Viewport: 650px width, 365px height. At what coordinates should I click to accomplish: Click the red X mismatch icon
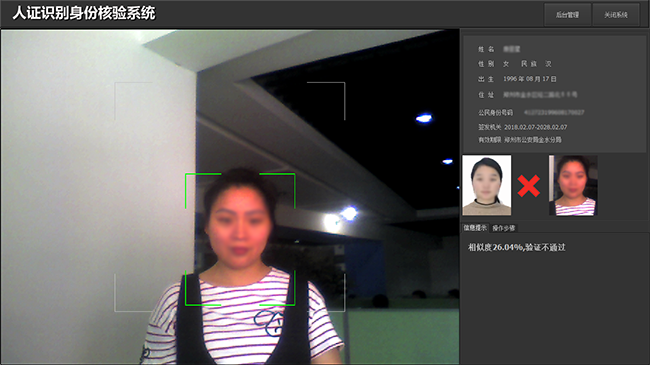tap(529, 185)
